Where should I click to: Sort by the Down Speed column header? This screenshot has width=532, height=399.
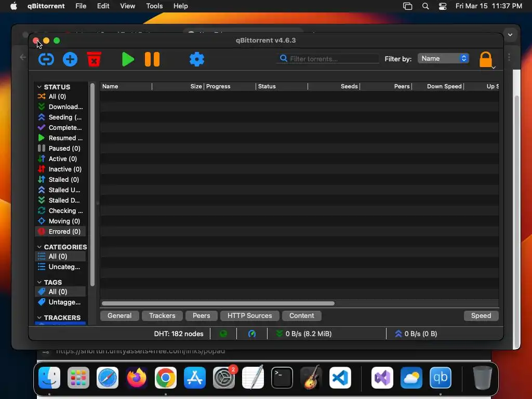tap(437, 87)
